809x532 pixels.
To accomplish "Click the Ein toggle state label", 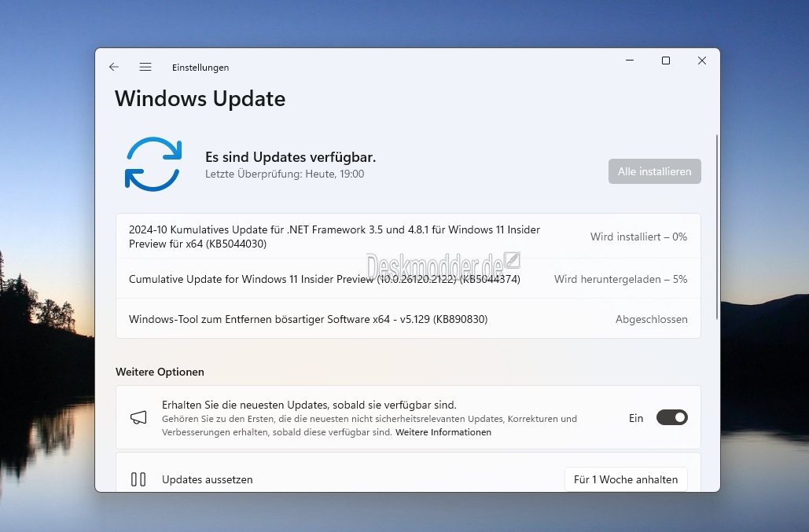I will coord(636,418).
